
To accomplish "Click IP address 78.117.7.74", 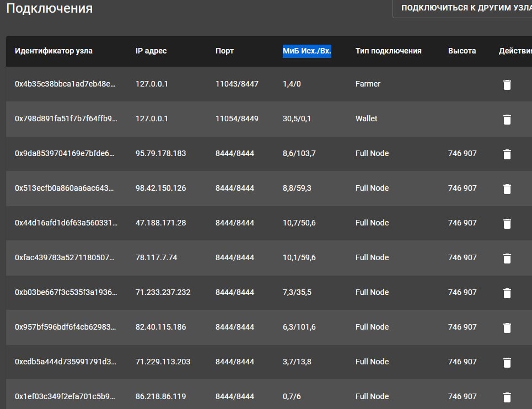I will coord(157,257).
